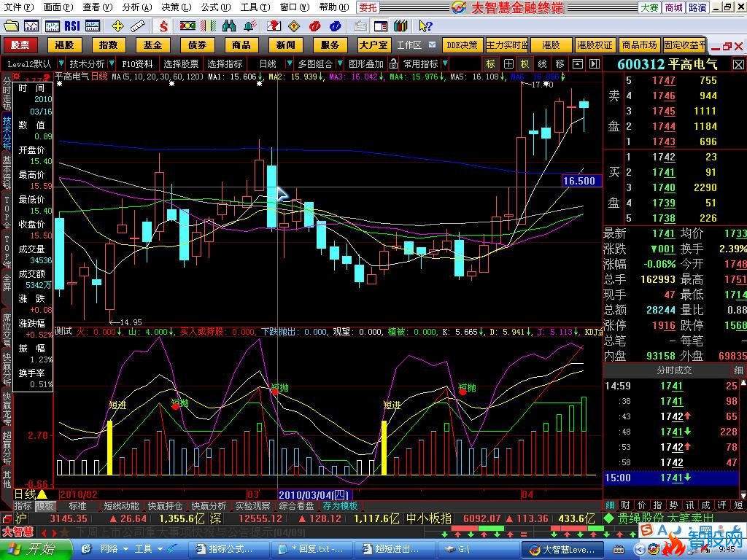Select the 评 tab at bottom right

click(721, 505)
